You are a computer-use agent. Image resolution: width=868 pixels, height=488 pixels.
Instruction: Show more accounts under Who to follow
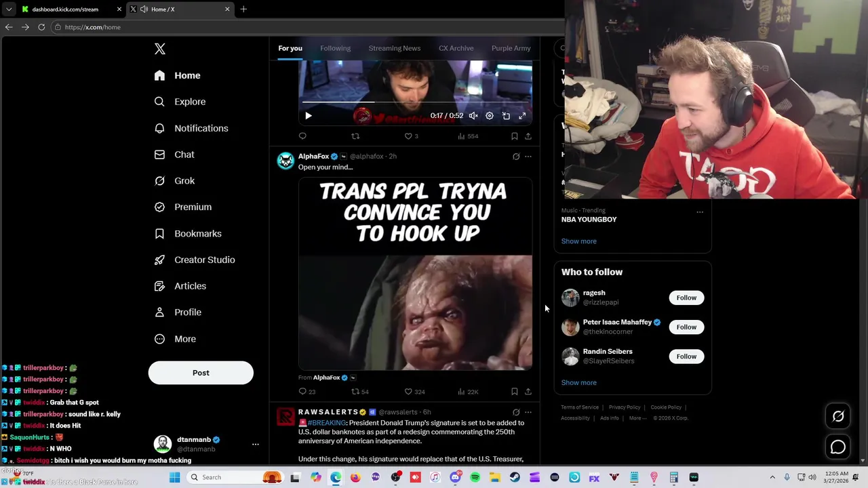pos(579,383)
